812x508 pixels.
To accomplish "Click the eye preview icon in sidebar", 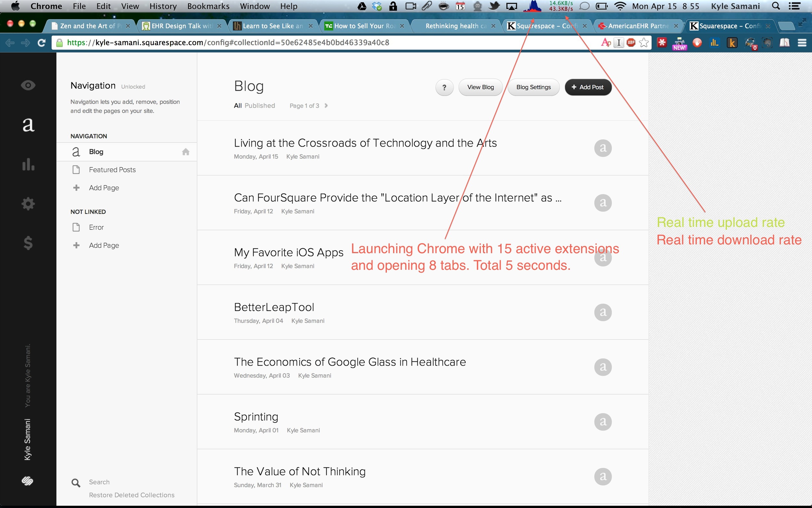I will (28, 85).
